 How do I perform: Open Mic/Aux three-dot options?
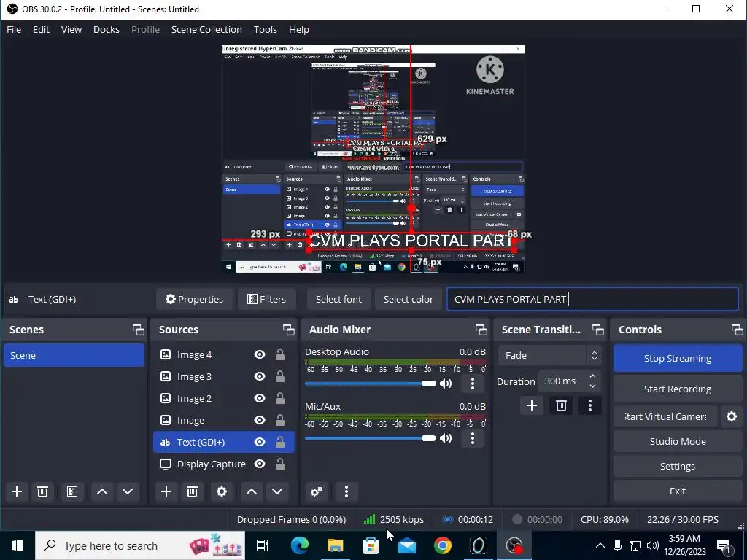pos(473,438)
